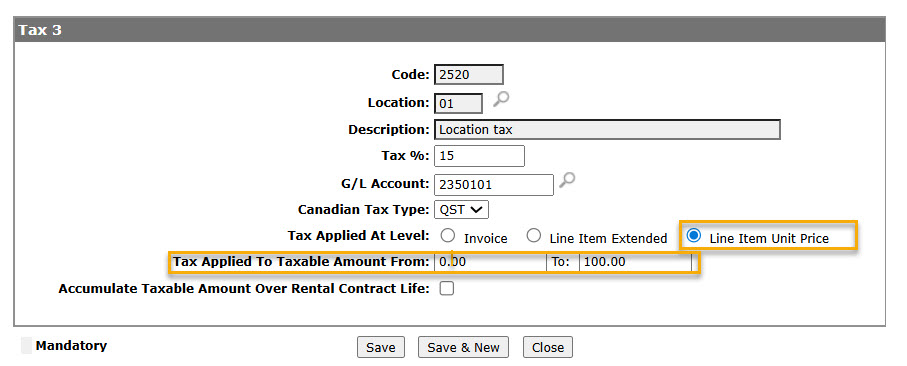Click the Tax Applied At Level label
907x366 pixels.
[359, 236]
